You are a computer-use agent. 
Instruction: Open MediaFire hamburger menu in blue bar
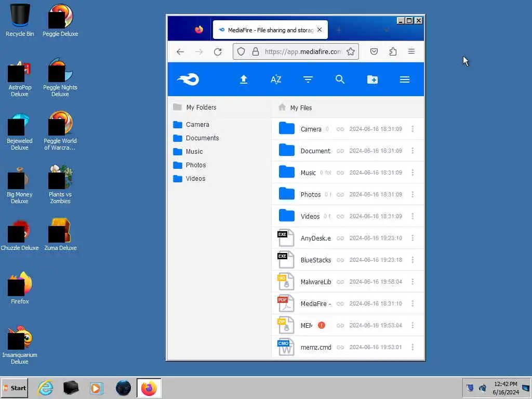click(x=404, y=79)
